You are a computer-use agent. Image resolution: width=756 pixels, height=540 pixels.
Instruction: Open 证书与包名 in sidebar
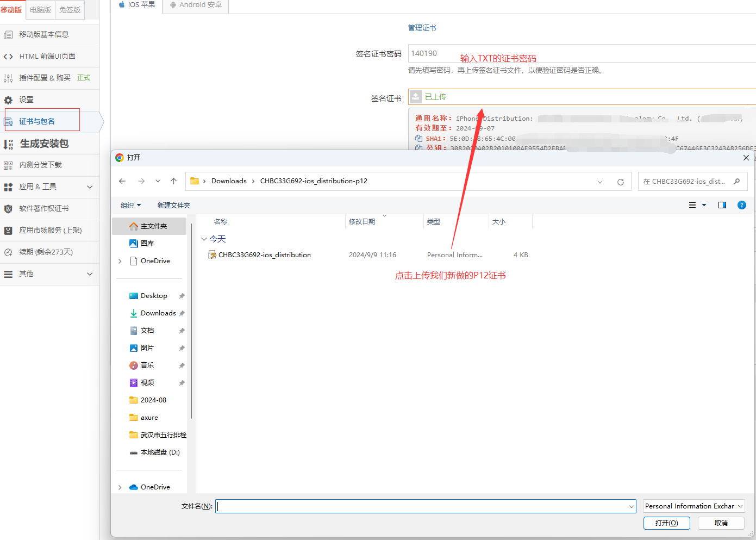49,121
